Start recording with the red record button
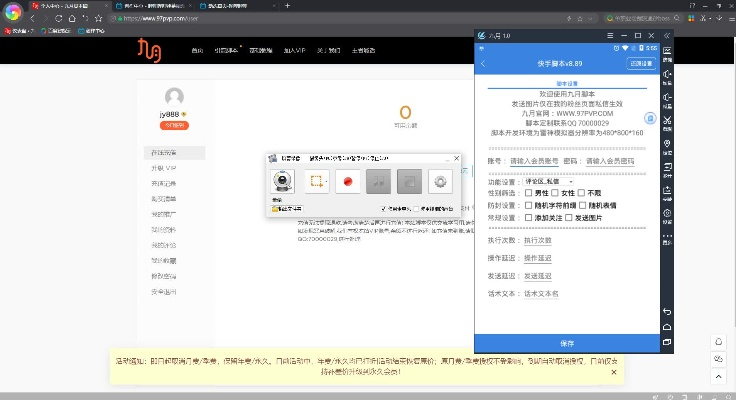This screenshot has width=736, height=400. point(348,181)
